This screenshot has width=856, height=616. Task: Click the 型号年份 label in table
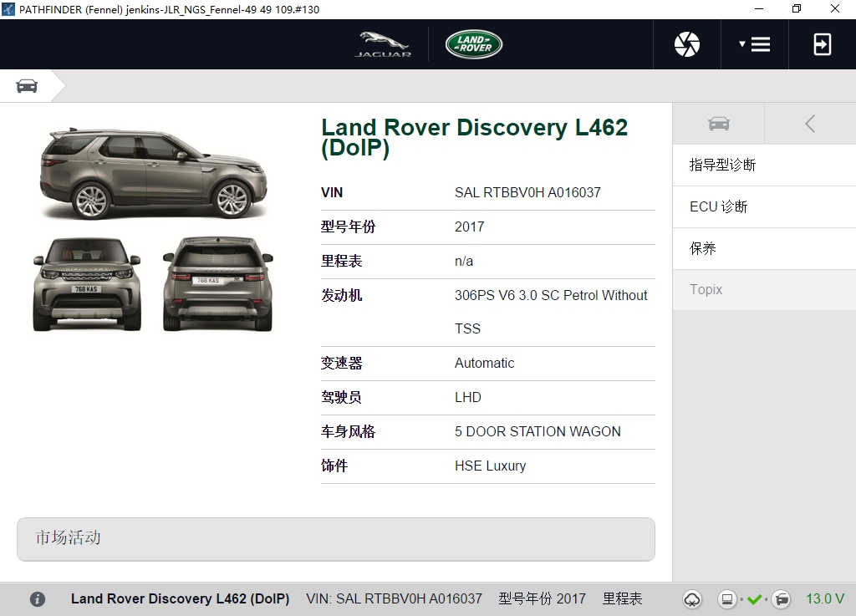click(x=348, y=227)
